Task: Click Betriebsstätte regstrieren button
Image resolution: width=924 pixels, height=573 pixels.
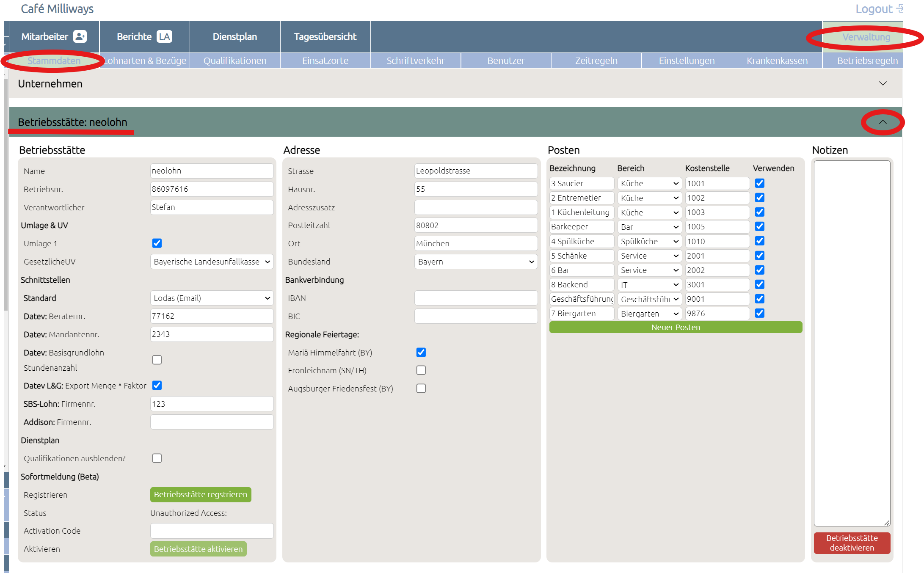Action: point(201,494)
